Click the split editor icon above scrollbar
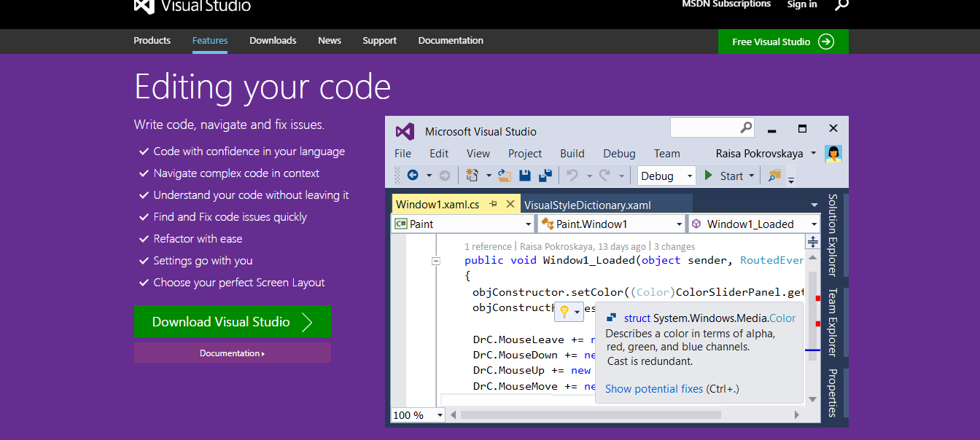The height and width of the screenshot is (440, 980). point(812,242)
